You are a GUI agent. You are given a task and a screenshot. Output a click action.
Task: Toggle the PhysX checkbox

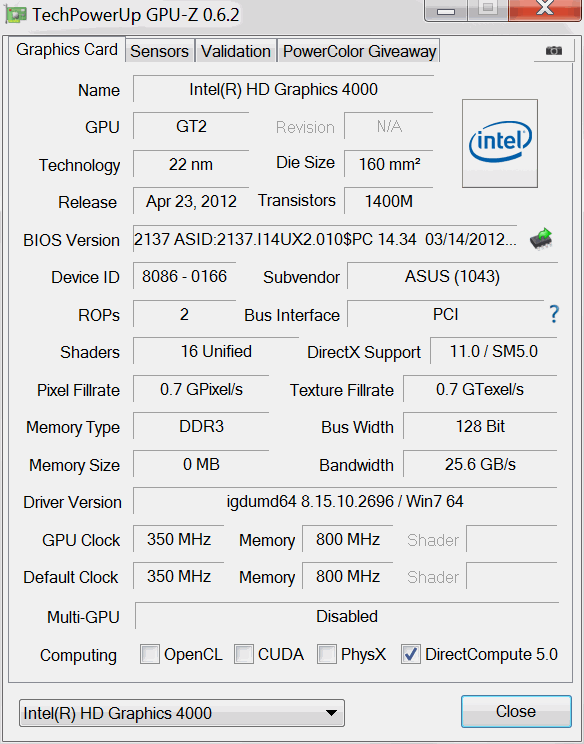click(327, 654)
